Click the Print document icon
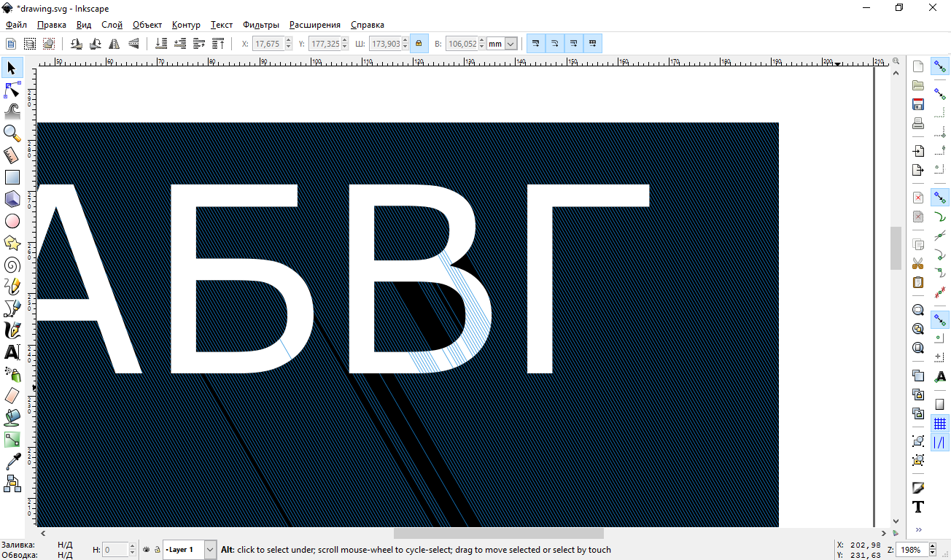Screen dimensions: 951x560 [918, 123]
